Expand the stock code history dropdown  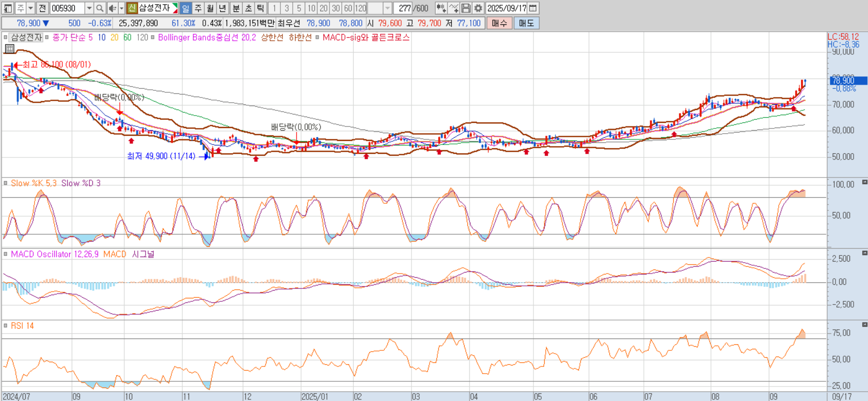tap(89, 8)
